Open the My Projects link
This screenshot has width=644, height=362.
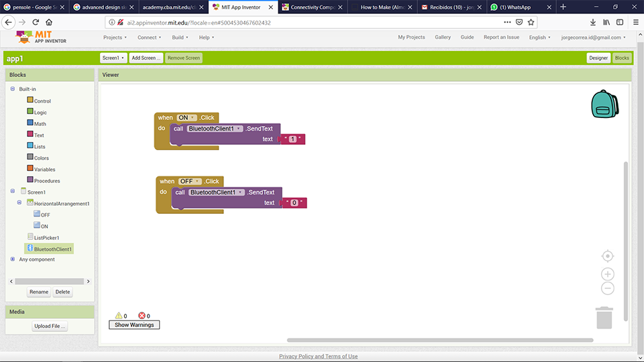click(x=411, y=37)
